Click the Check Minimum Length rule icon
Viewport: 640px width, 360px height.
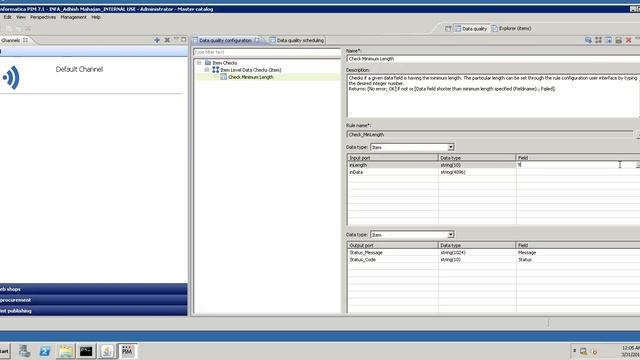point(224,77)
